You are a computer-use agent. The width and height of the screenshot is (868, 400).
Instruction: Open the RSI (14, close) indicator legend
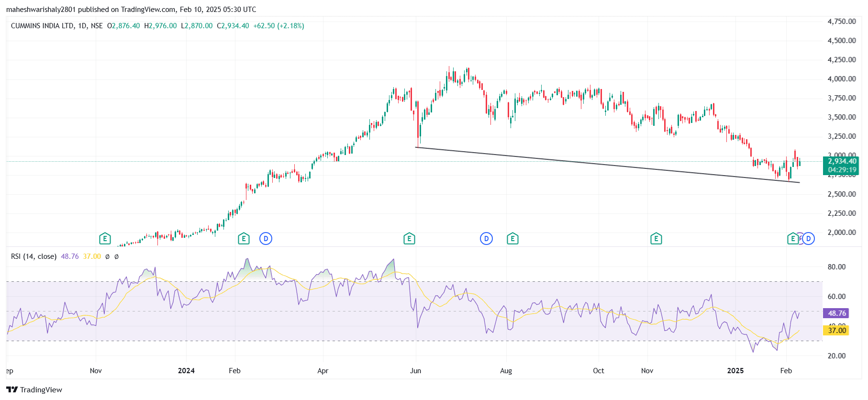click(33, 256)
